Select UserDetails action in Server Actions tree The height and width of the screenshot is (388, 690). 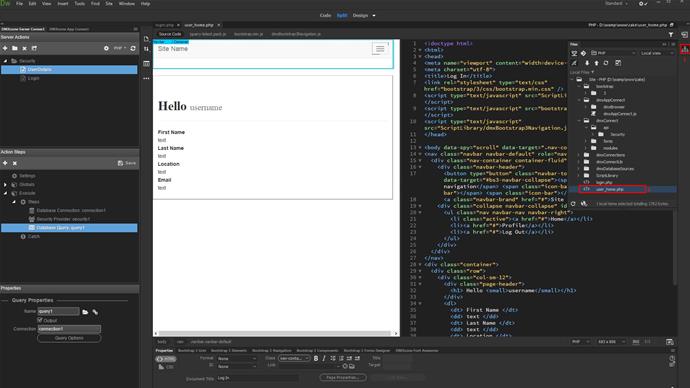point(69,70)
